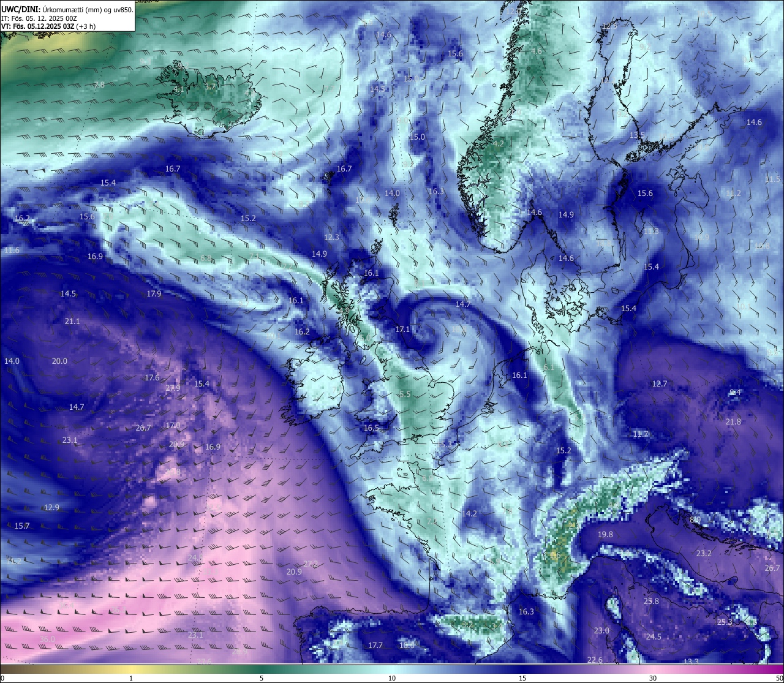Click the 17.6 value on the map
This screenshot has height=683, width=784.
point(152,378)
